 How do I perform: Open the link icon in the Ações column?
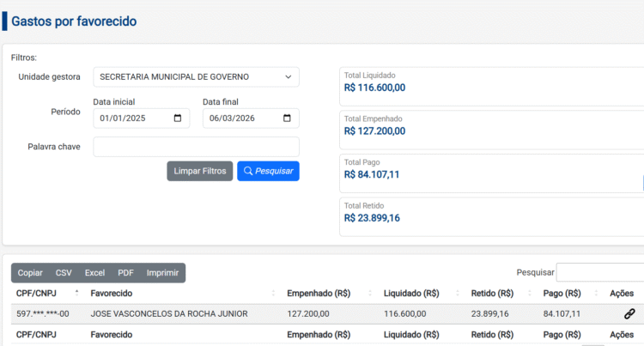pyautogui.click(x=629, y=314)
